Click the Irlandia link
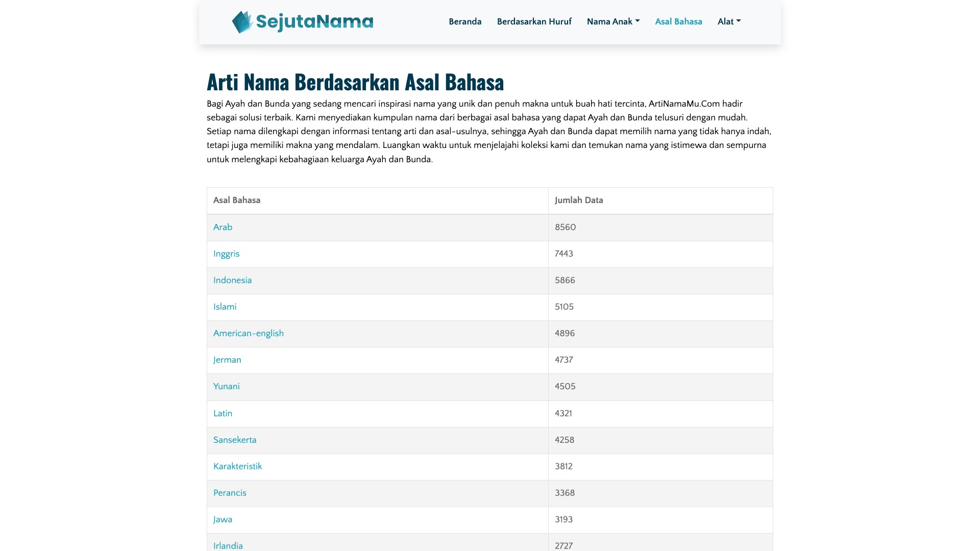 tap(228, 545)
